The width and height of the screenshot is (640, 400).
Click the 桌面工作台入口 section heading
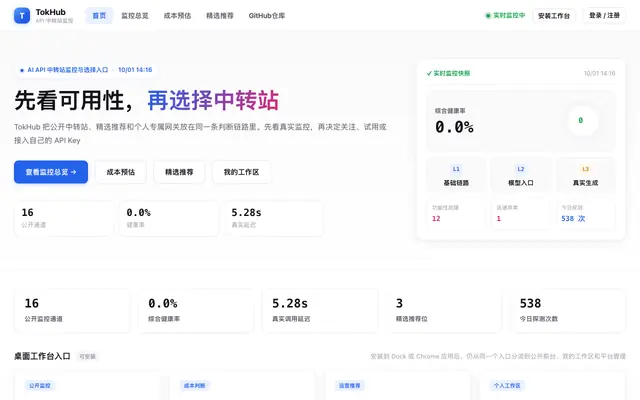tap(42, 356)
